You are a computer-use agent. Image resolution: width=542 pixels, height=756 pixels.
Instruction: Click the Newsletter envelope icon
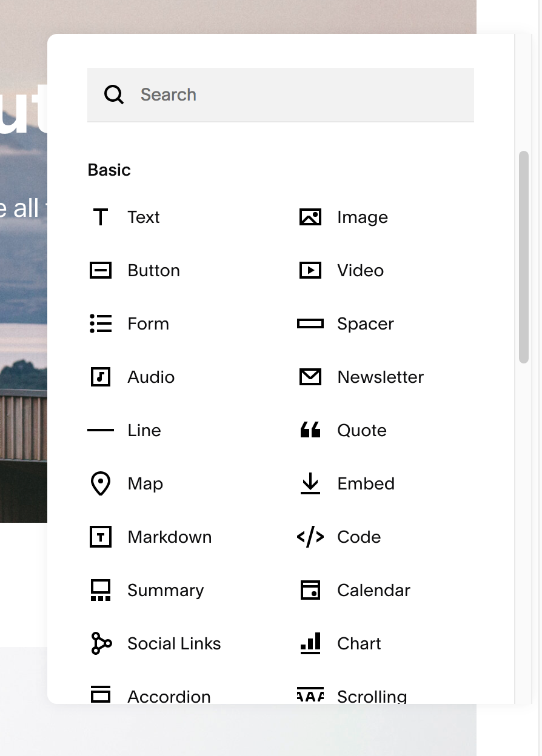[x=310, y=377]
